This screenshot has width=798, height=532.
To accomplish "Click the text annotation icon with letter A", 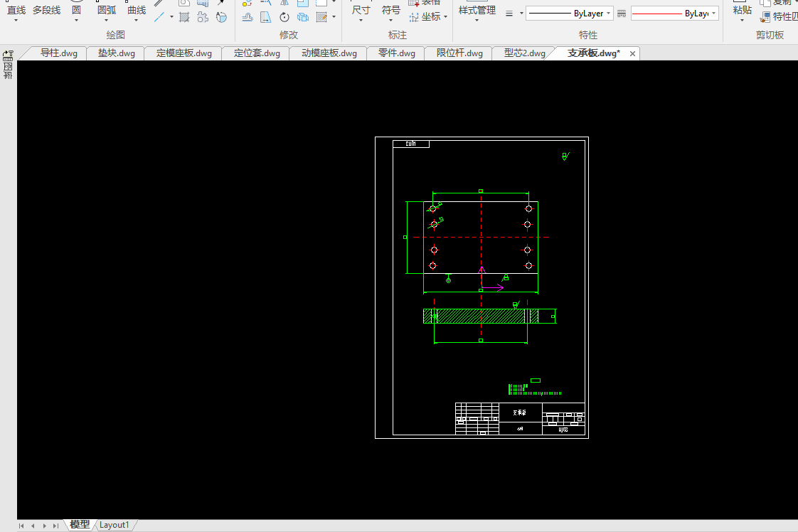I will (x=221, y=17).
